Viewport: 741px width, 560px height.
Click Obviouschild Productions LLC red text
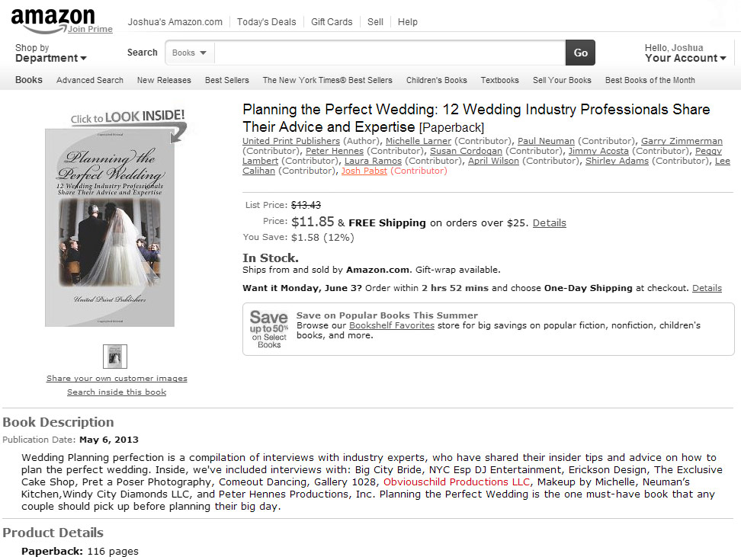point(457,482)
